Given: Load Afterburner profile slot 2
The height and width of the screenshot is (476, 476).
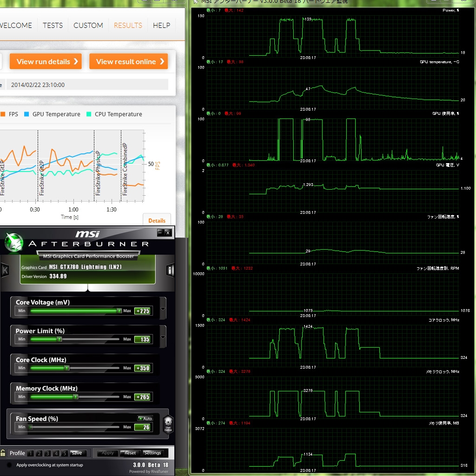Looking at the screenshot, I should point(39,453).
